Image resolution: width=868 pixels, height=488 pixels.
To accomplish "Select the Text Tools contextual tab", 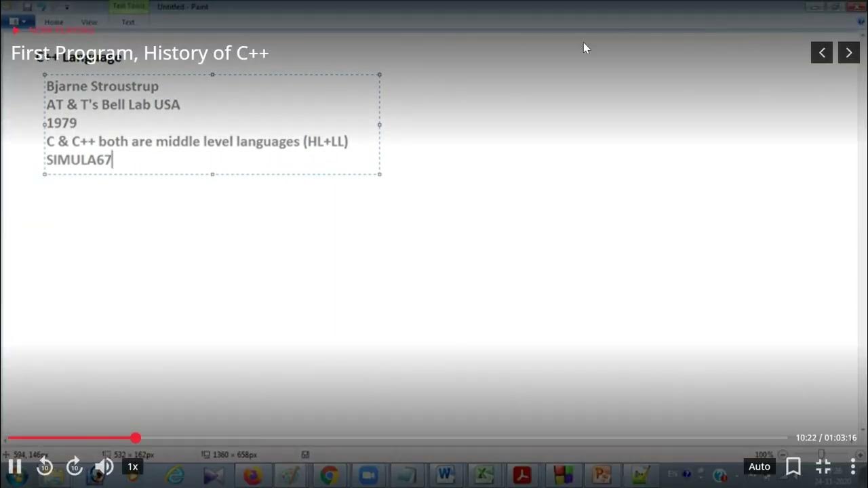I will [129, 6].
